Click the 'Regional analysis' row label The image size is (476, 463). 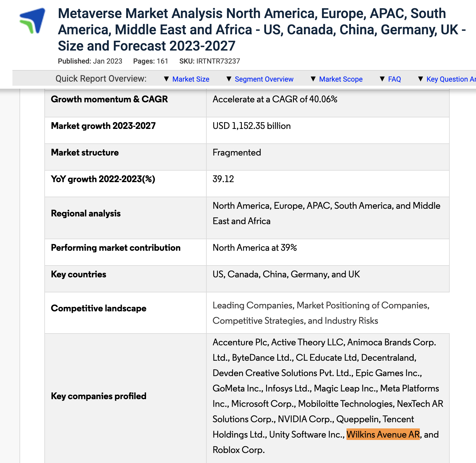click(86, 213)
